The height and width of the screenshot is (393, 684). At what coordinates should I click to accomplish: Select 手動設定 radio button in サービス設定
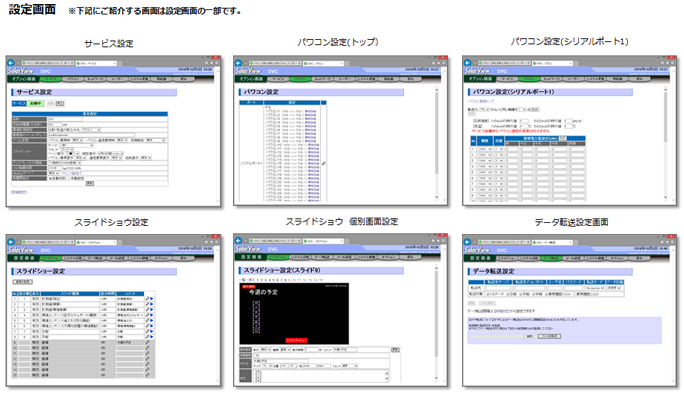[x=68, y=178]
